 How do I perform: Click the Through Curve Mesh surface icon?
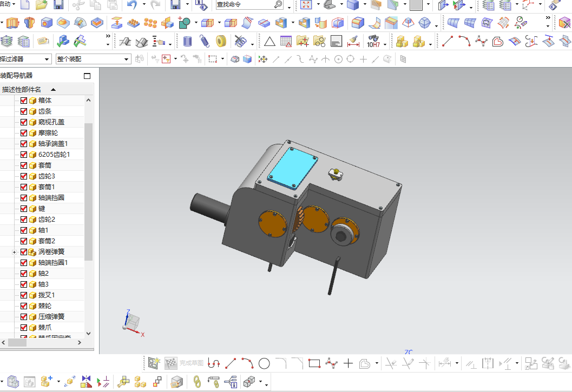pos(470,23)
